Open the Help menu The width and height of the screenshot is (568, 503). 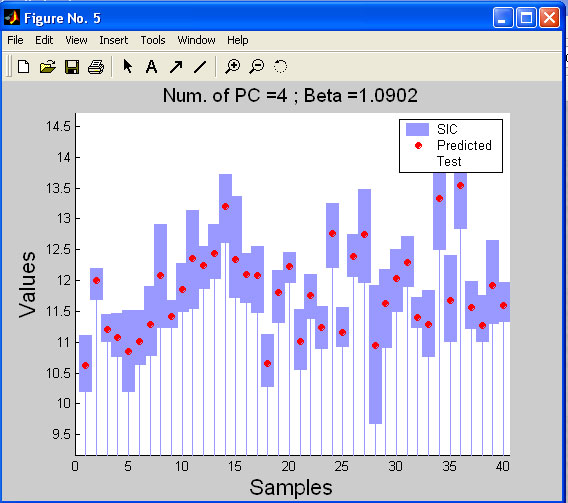(x=238, y=40)
